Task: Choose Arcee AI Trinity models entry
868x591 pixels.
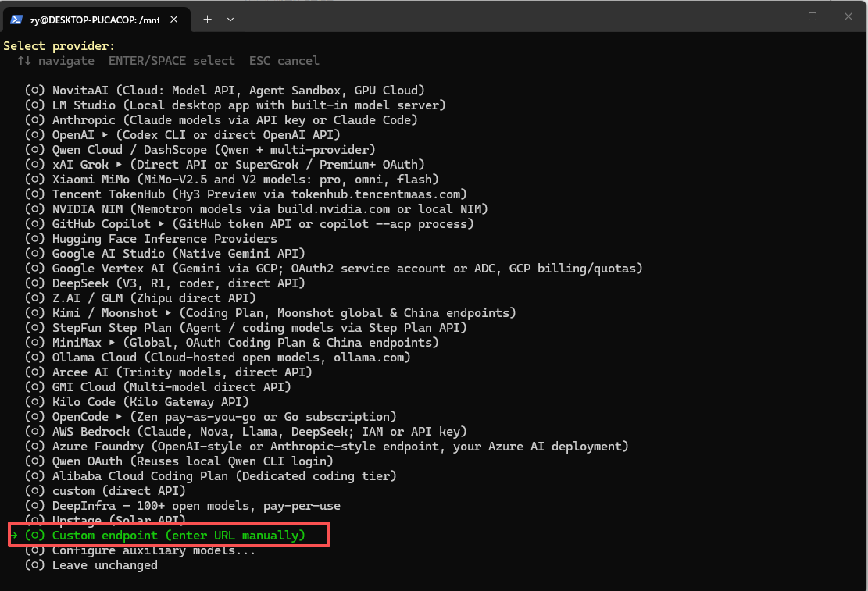Action: (168, 372)
